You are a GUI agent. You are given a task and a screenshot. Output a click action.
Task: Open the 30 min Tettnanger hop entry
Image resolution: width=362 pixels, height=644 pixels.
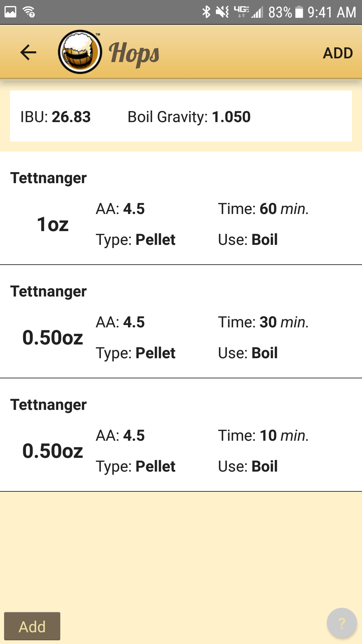(x=181, y=321)
